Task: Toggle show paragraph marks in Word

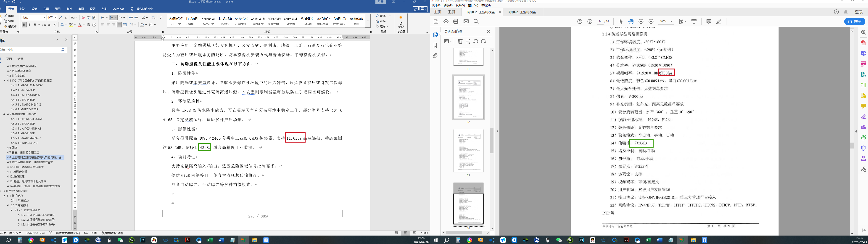Action: pos(161,18)
